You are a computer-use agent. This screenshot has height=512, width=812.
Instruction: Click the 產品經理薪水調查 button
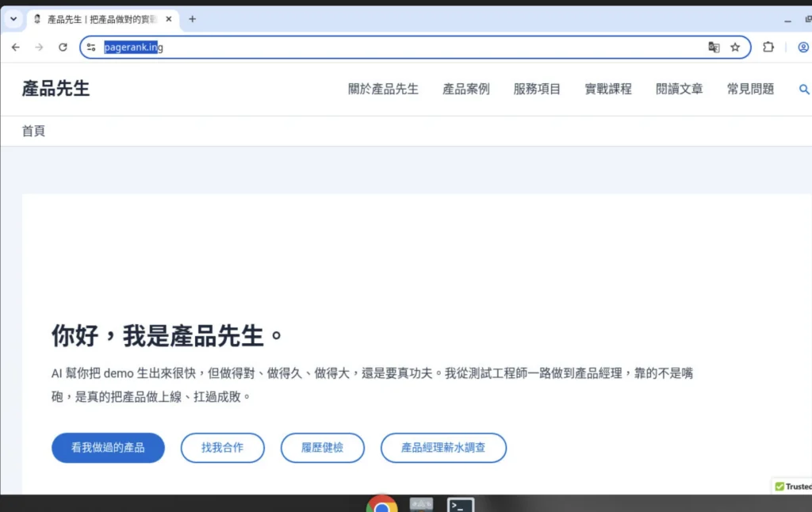[443, 448]
